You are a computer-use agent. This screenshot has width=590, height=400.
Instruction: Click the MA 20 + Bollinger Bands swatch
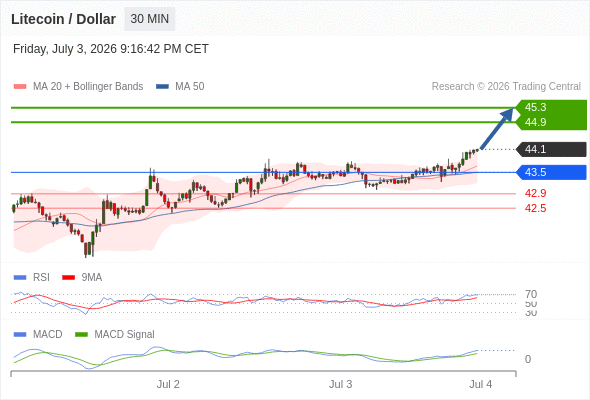click(x=20, y=87)
